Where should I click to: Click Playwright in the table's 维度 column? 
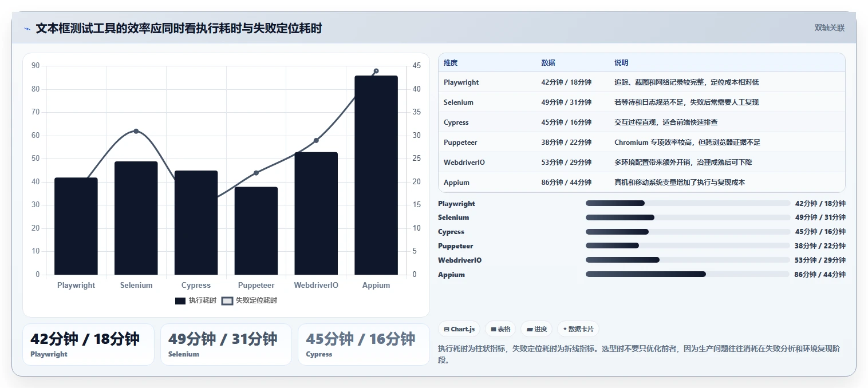pos(461,82)
